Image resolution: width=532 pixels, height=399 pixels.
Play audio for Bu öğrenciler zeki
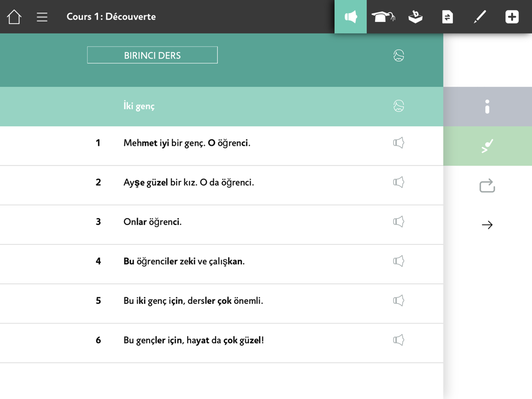(398, 261)
